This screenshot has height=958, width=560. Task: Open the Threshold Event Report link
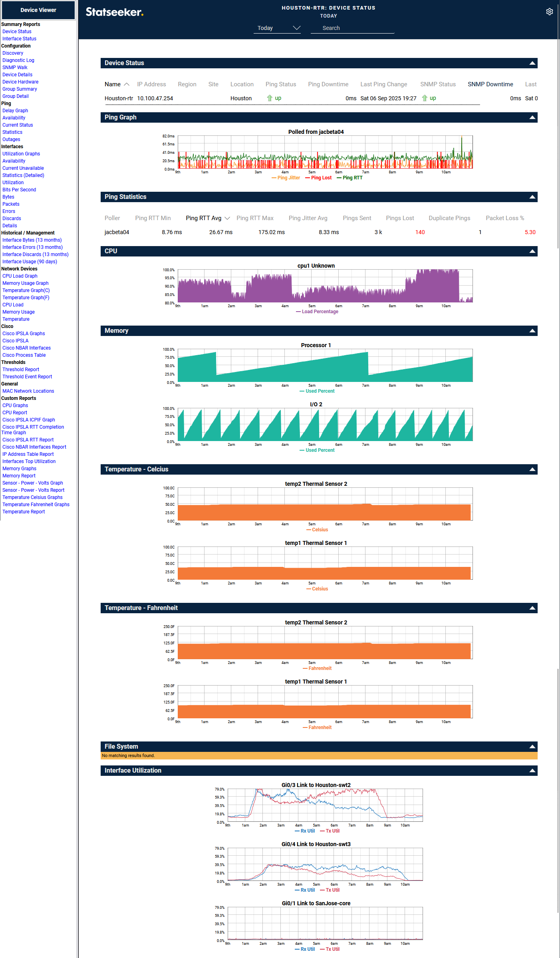pyautogui.click(x=27, y=377)
